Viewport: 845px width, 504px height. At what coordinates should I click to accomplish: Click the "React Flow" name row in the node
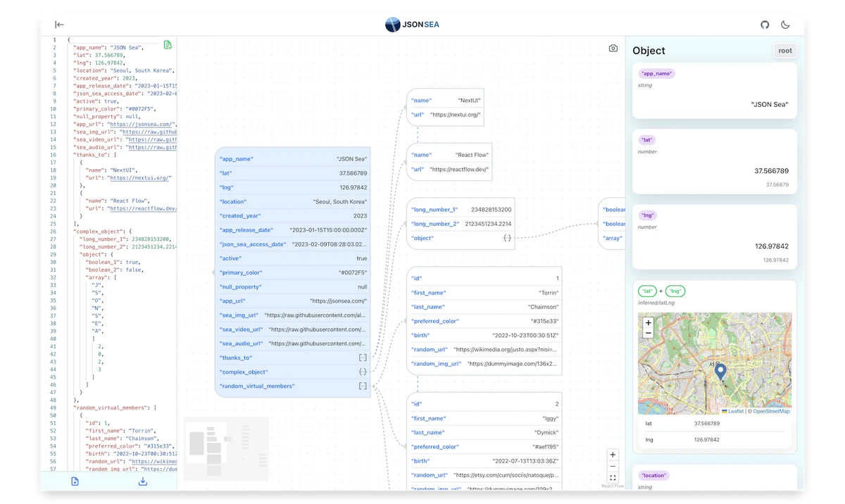(449, 155)
